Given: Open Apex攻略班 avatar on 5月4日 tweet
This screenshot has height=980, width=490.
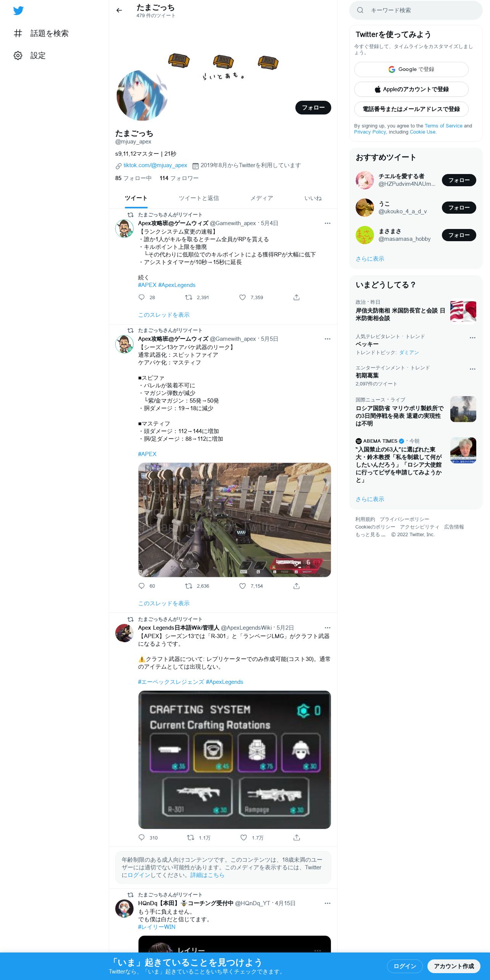Looking at the screenshot, I should pyautogui.click(x=124, y=229).
